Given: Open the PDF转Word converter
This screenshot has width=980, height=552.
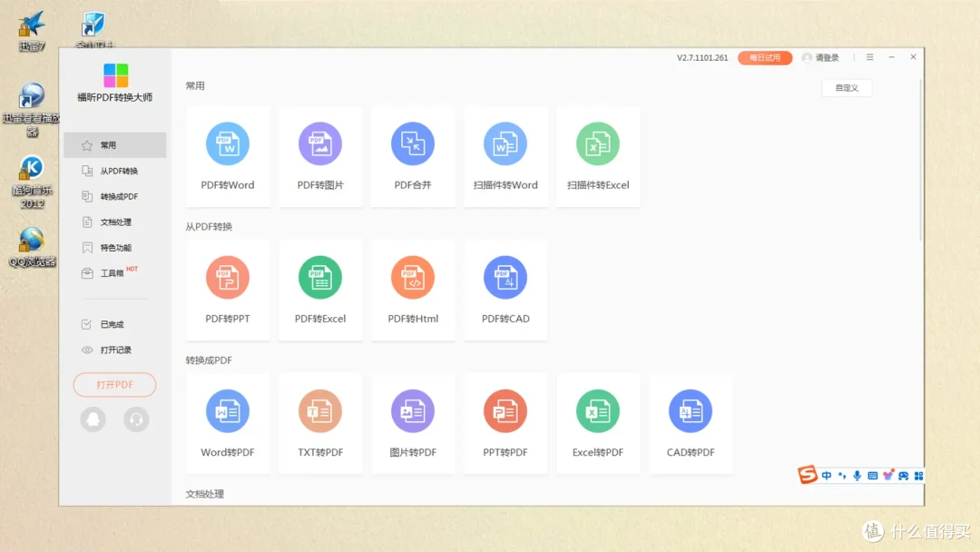Looking at the screenshot, I should pyautogui.click(x=228, y=156).
